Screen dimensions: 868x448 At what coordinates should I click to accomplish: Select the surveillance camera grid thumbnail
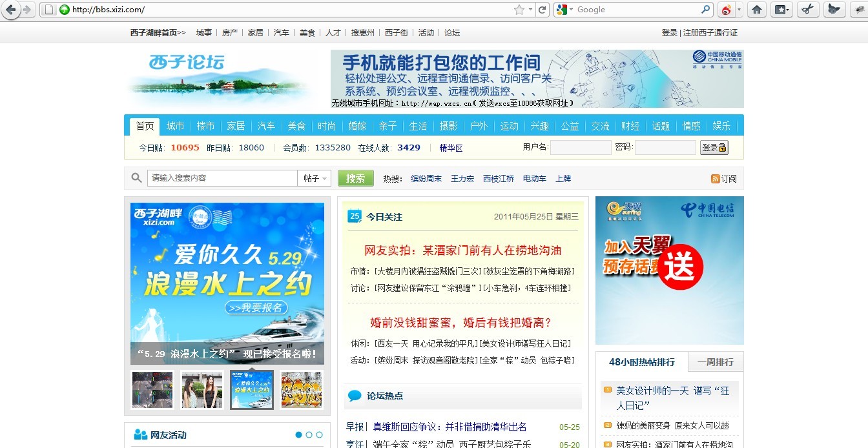pos(152,390)
